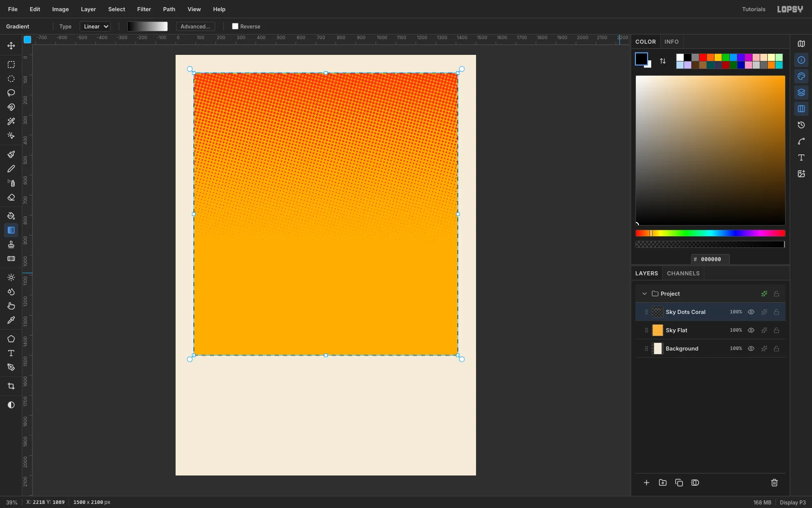The image size is (812, 508).
Task: Adjust the opacity alpha slider
Action: coord(710,244)
